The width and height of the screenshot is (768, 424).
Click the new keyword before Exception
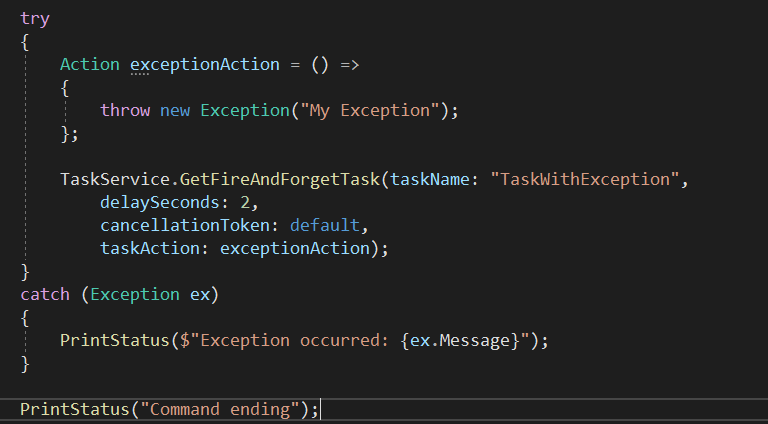175,110
